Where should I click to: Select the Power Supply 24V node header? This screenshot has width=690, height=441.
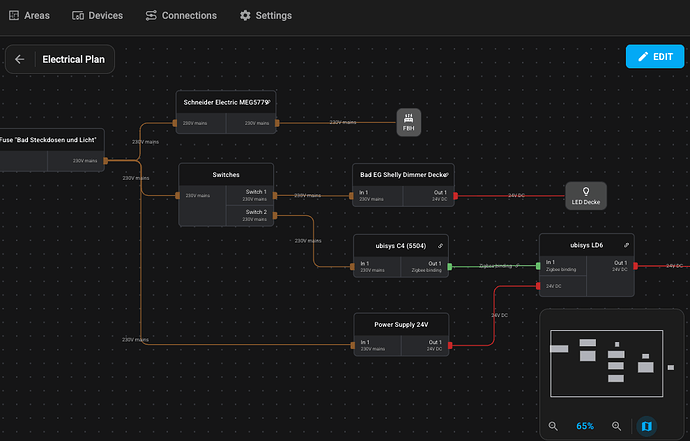[401, 324]
